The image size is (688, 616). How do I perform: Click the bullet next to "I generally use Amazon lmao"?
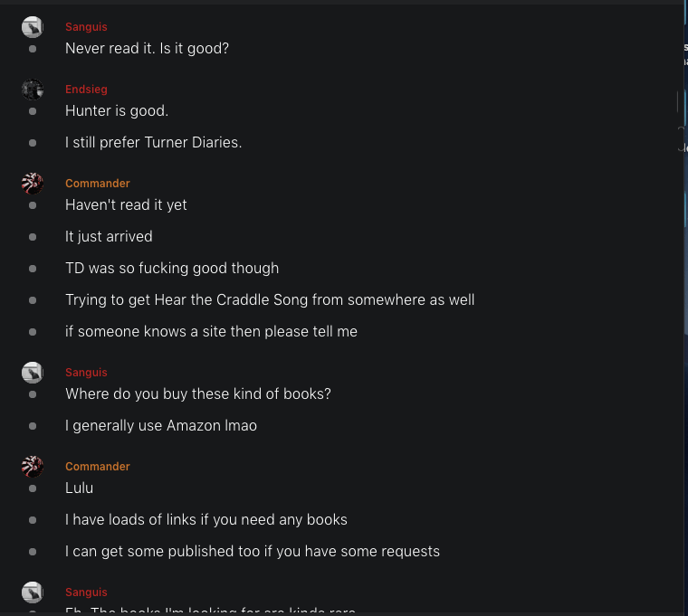[x=33, y=426]
